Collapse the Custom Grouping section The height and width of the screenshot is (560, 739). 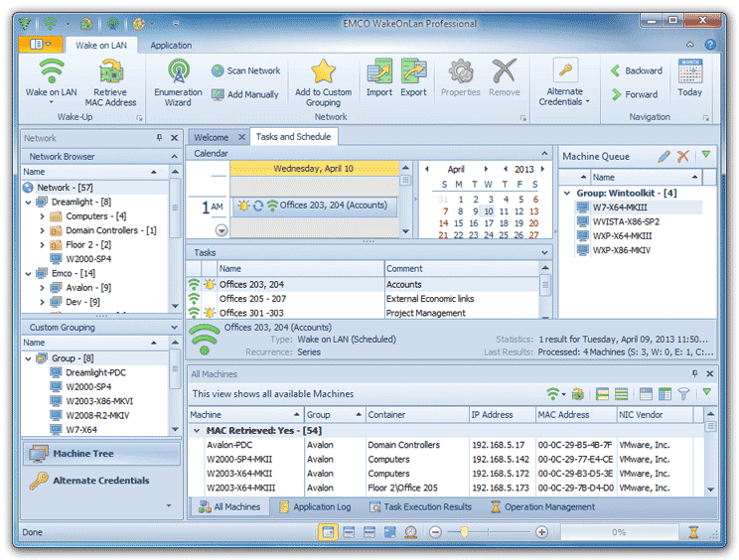(175, 328)
